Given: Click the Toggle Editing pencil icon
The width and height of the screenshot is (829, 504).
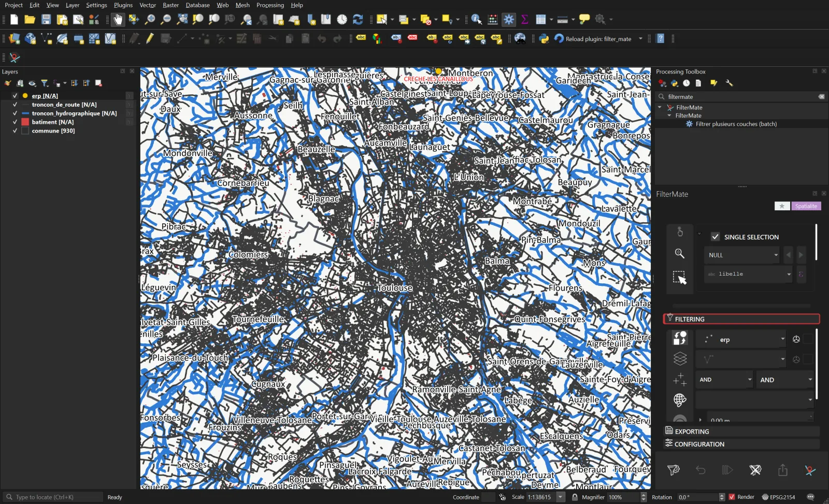Looking at the screenshot, I should pos(150,39).
